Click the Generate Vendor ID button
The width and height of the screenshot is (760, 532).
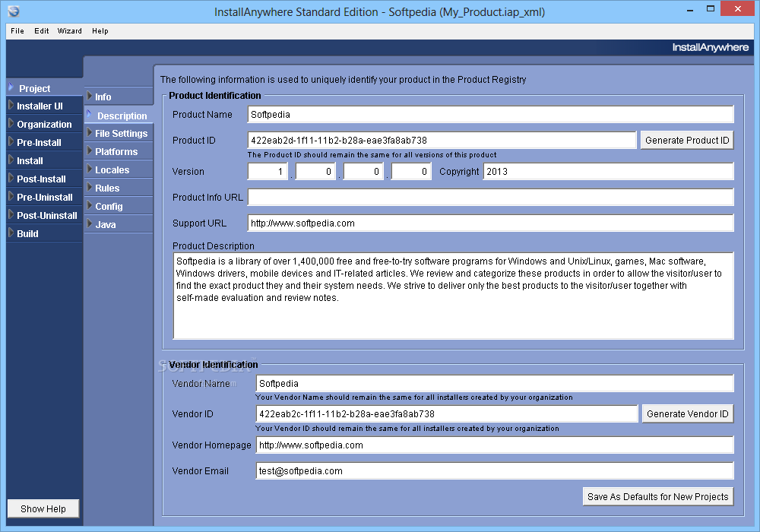point(687,413)
